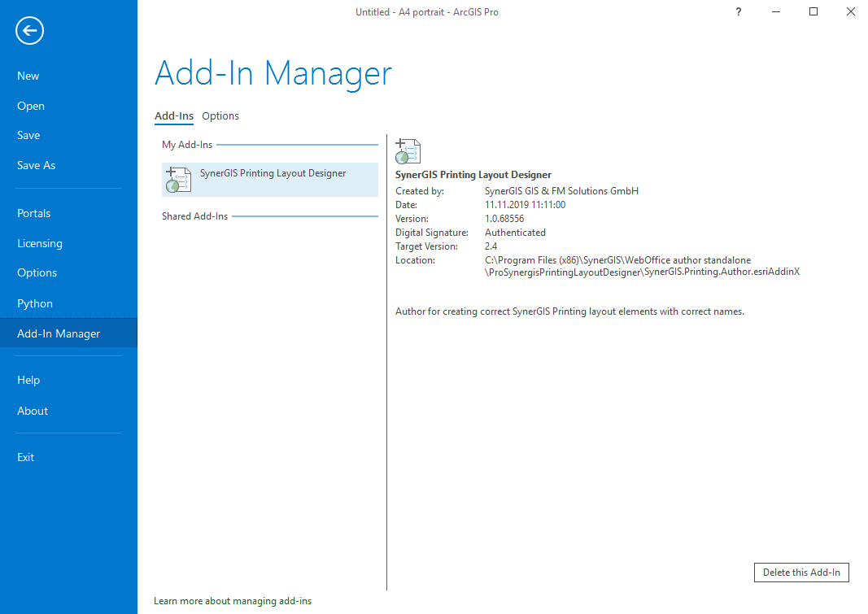Open an existing project via Open
Viewport: 868px width, 614px height.
click(x=30, y=105)
